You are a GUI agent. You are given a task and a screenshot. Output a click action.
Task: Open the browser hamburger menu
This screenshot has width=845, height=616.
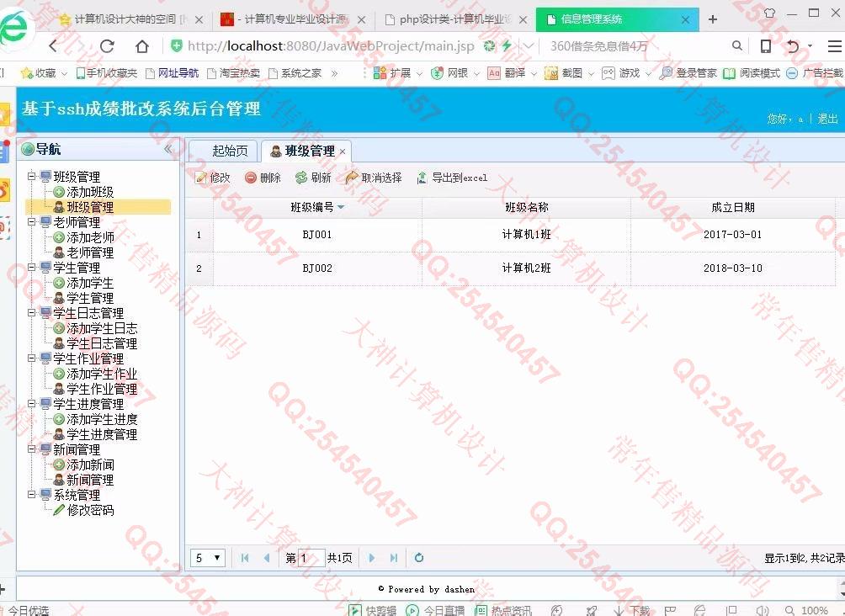tap(834, 45)
